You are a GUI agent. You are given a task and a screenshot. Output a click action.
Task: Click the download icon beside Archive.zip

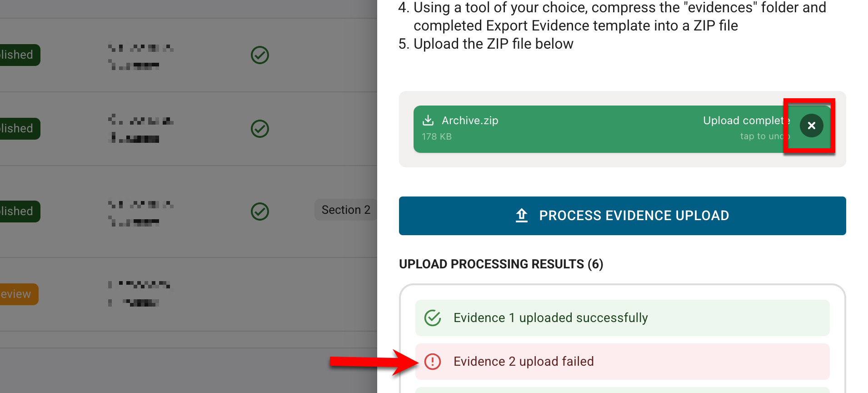(x=428, y=120)
